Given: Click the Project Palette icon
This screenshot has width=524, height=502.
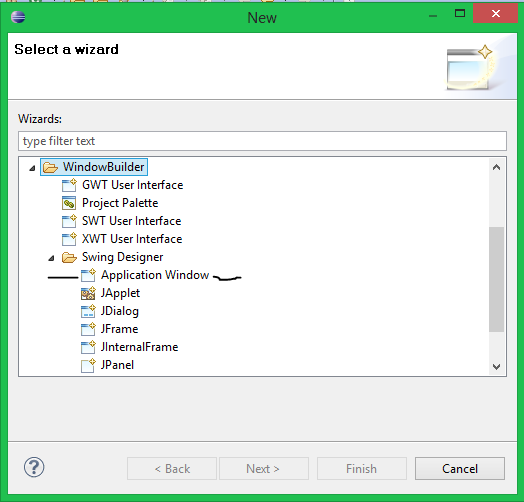Looking at the screenshot, I should point(69,203).
